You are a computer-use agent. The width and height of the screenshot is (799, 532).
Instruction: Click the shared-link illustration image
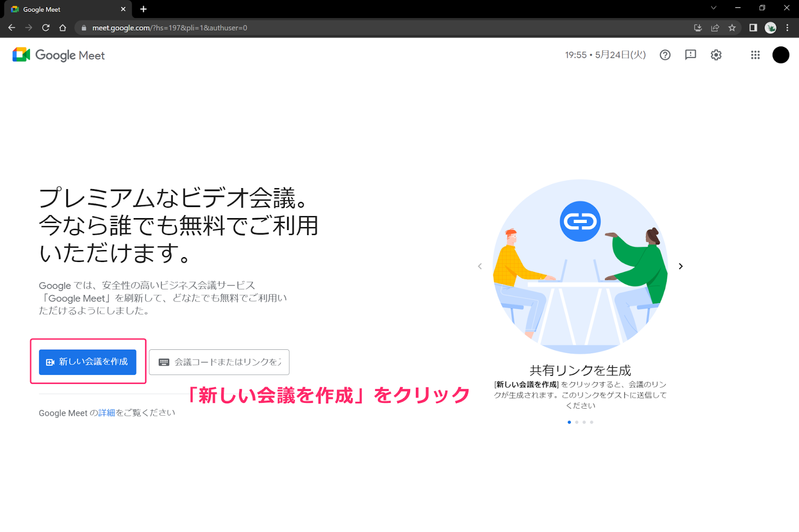pos(580,266)
